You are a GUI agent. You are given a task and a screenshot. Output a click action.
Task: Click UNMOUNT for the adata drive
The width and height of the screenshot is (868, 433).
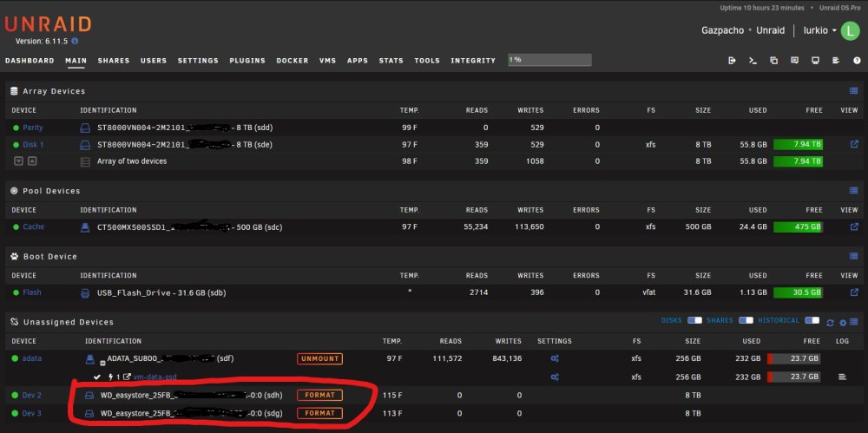[x=319, y=358]
